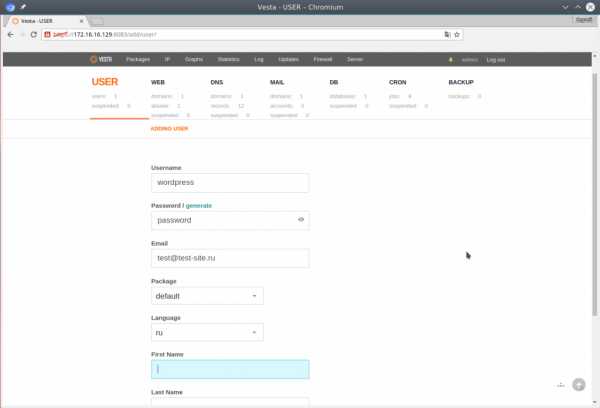Click the browser back arrow
Viewport: 600px width, 408px height.
tap(10, 34)
